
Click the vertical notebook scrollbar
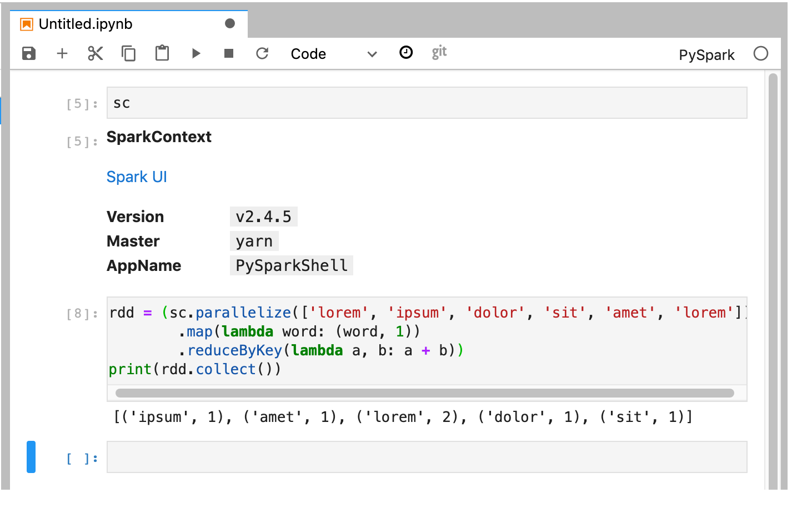coord(773,278)
